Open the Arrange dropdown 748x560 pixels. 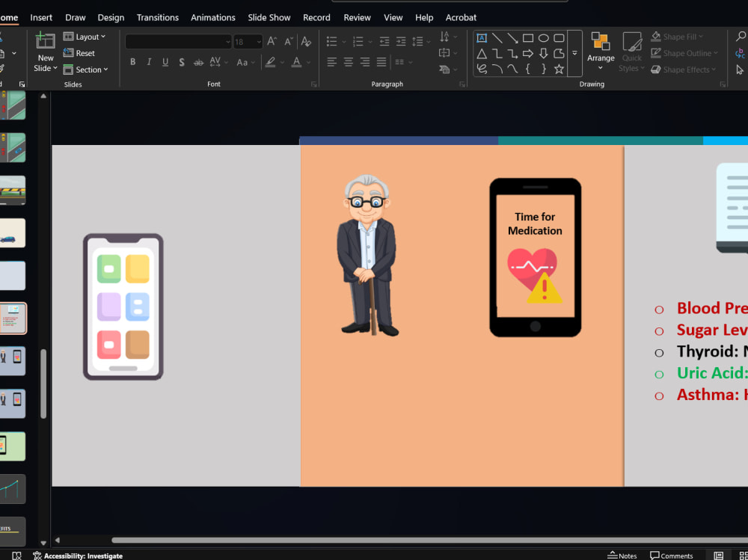(601, 52)
